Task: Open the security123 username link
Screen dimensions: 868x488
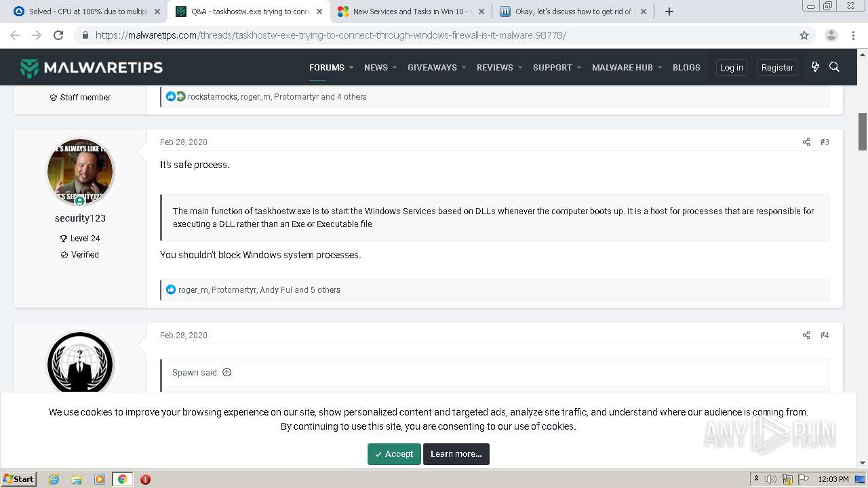Action: [x=80, y=218]
